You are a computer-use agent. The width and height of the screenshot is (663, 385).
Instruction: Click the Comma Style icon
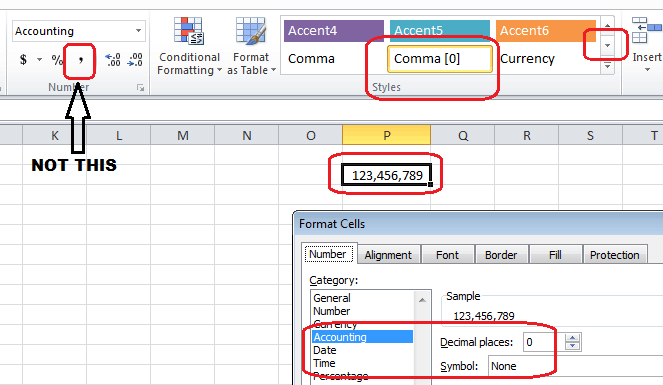pos(80,60)
